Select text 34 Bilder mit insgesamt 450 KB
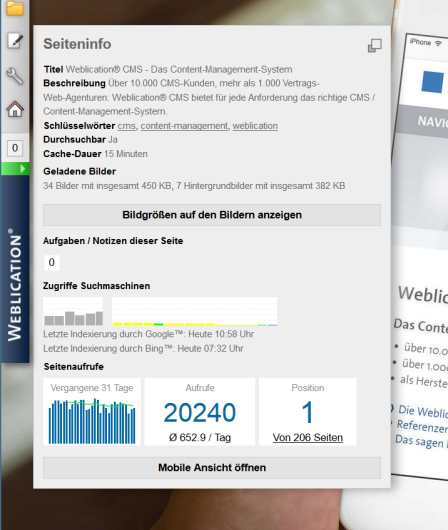 point(108,186)
